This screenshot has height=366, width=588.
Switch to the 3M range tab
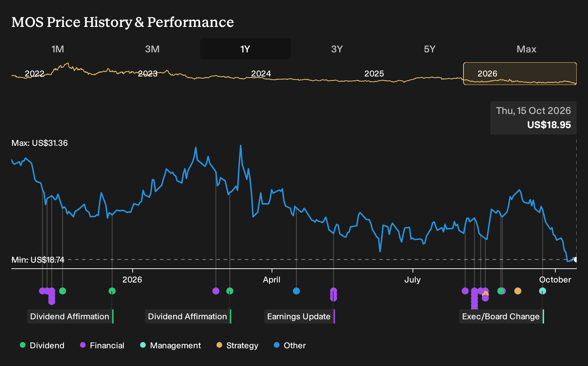pos(152,49)
